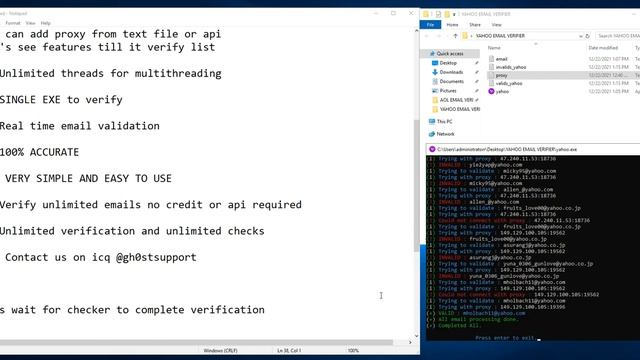Open the Home ribbon tab in File Explorer
Image resolution: width=640 pixels, height=360 pixels.
click(x=452, y=25)
